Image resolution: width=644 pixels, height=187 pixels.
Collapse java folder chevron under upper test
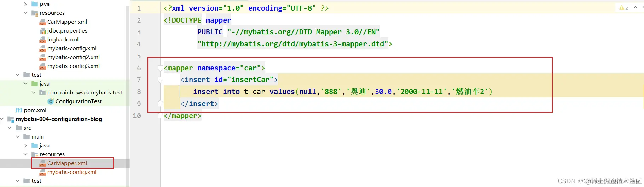coord(25,84)
